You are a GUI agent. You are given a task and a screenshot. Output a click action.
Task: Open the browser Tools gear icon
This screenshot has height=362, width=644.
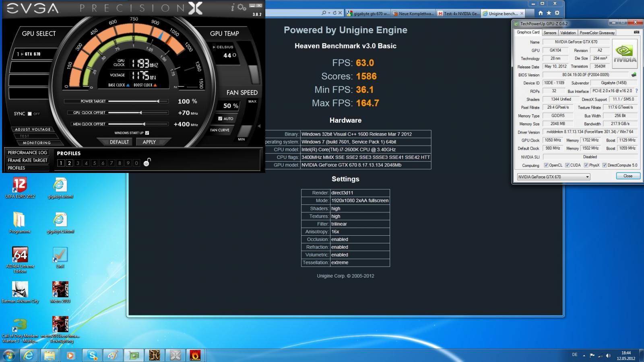[557, 13]
